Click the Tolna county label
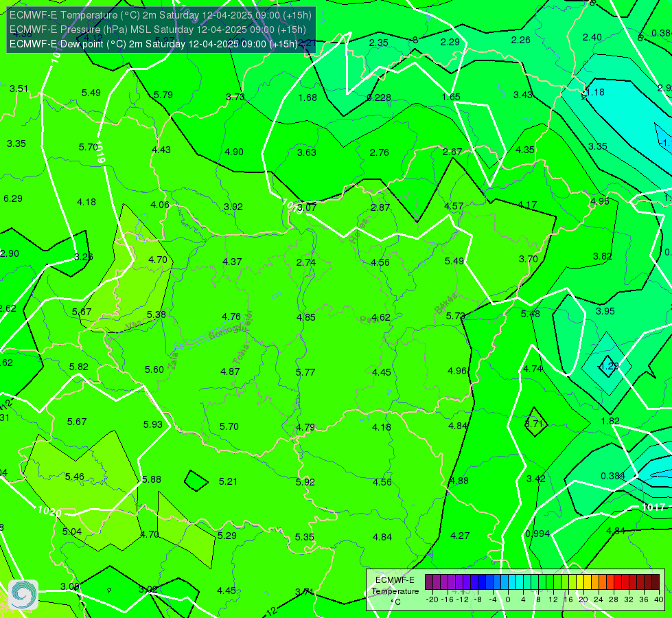 click(241, 354)
